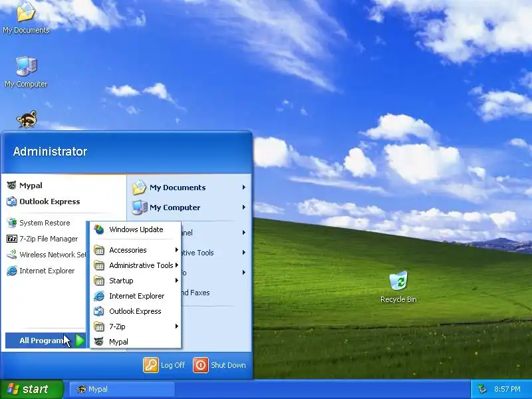The height and width of the screenshot is (399, 532).
Task: Click the partially hidden Faxes entry
Action: 195,293
